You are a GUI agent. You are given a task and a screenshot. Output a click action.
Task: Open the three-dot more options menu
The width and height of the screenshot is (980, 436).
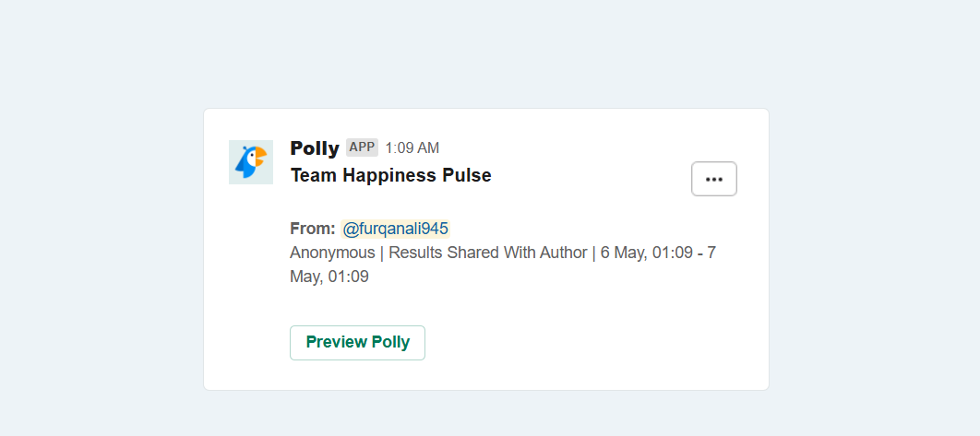[x=713, y=179]
